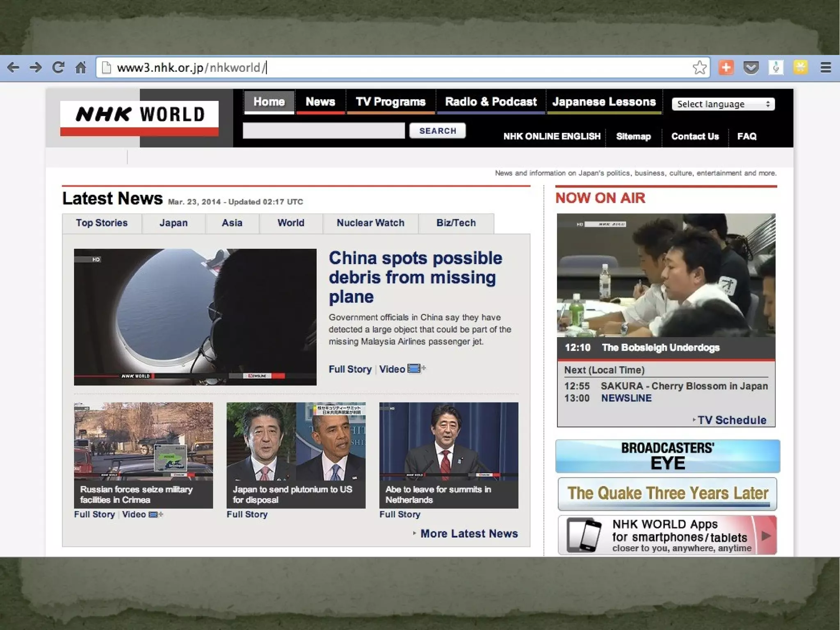
Task: Click the browser forward arrow
Action: point(36,68)
